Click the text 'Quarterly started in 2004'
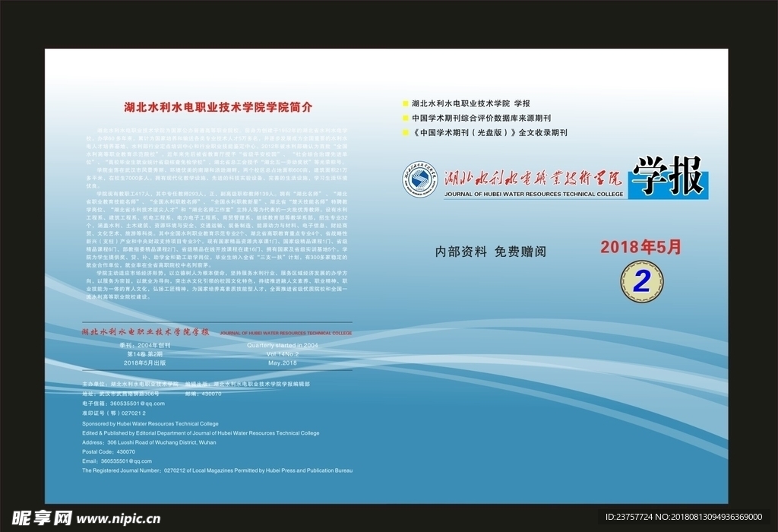The image size is (778, 532). click(283, 345)
